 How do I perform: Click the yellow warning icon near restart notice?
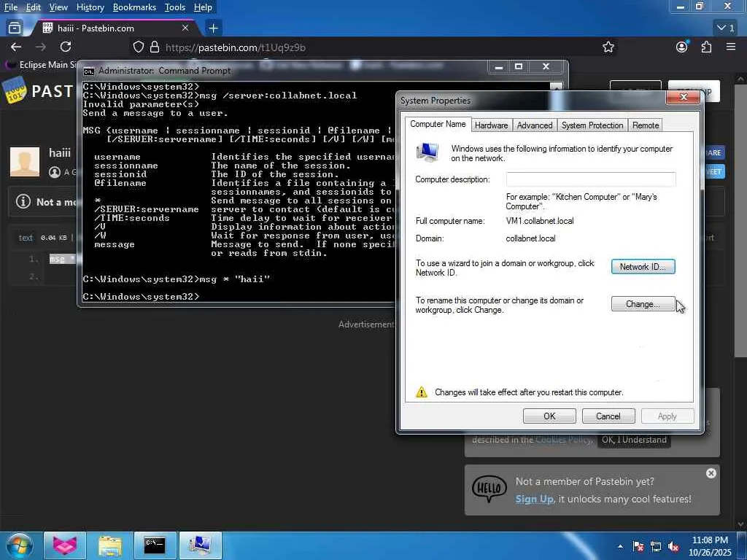click(x=422, y=392)
